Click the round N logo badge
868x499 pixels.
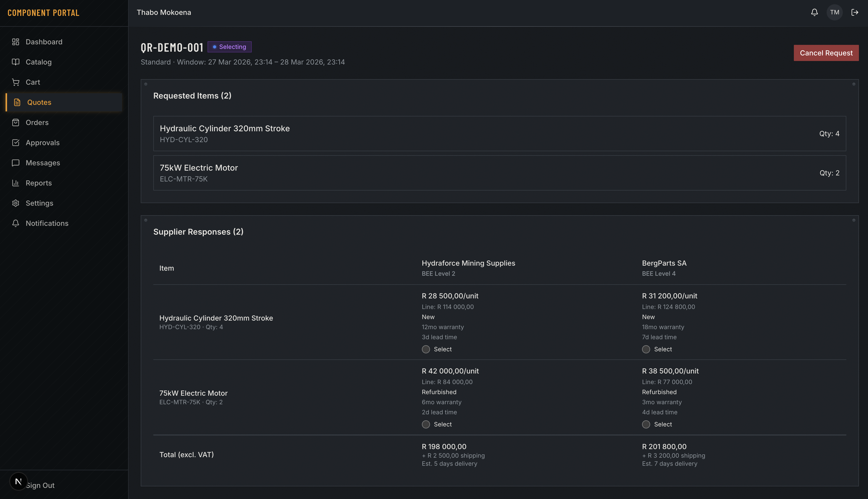[x=18, y=481]
